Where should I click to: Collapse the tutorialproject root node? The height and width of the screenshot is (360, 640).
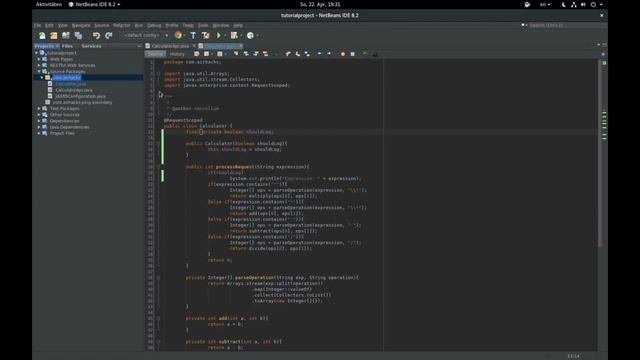pyautogui.click(x=36, y=53)
